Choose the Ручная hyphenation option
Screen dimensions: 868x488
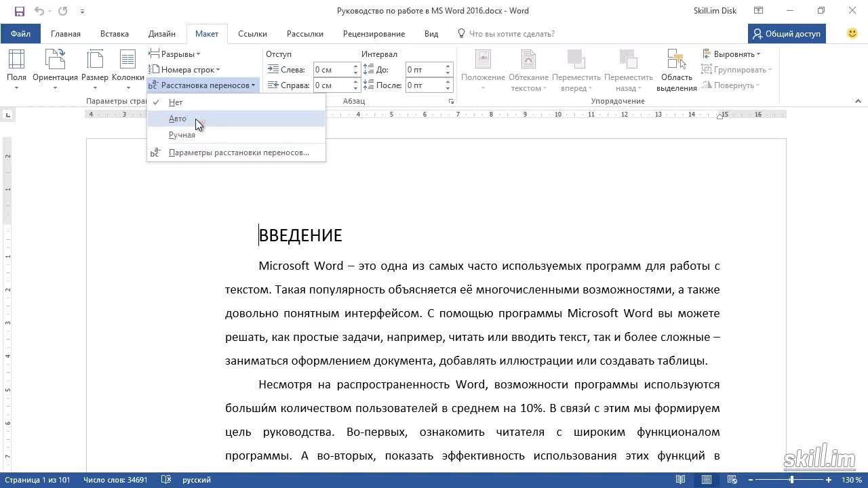tap(236, 135)
